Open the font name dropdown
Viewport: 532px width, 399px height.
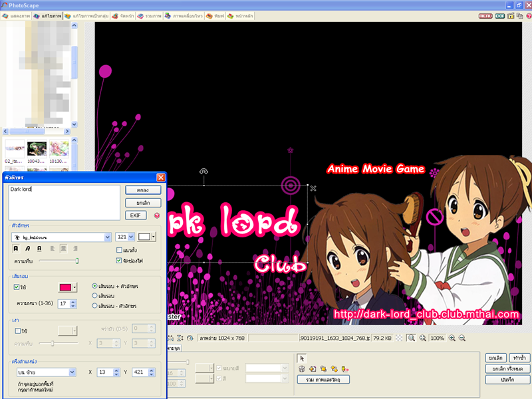[x=107, y=237]
